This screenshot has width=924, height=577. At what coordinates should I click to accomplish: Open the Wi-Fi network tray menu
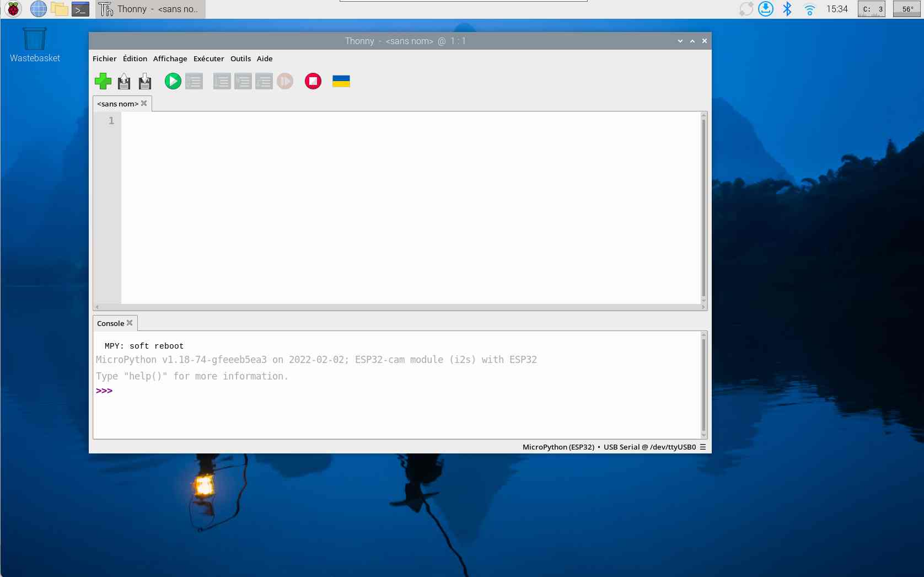809,9
